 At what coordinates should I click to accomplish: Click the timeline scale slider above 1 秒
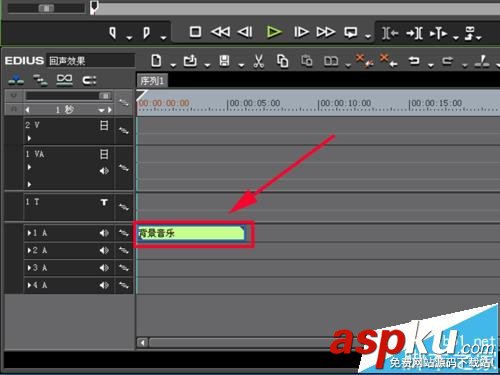click(x=105, y=96)
